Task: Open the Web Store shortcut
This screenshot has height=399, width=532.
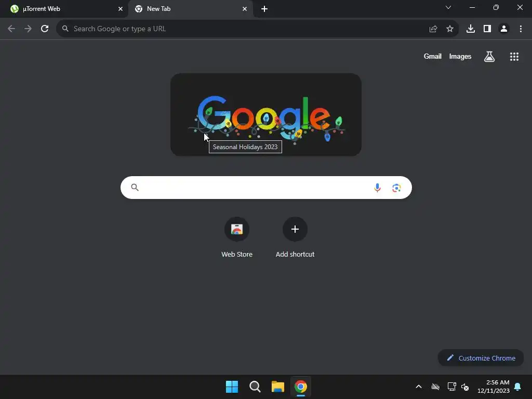Action: 237,237
